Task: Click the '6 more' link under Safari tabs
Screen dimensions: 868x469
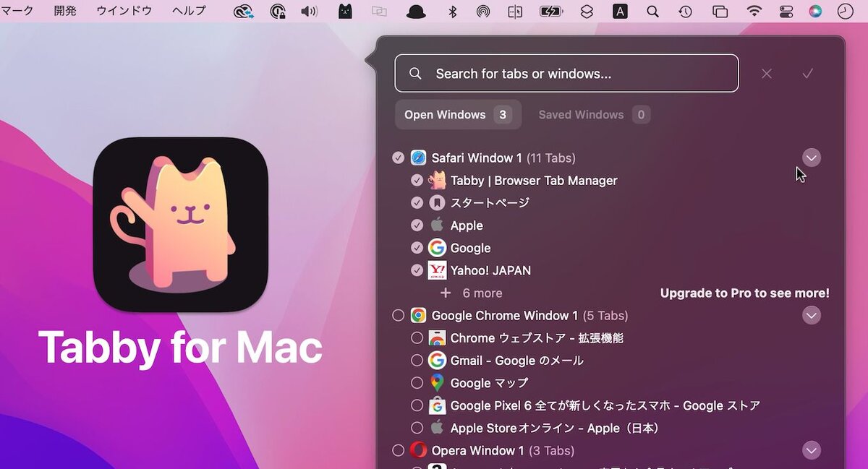Action: [482, 293]
